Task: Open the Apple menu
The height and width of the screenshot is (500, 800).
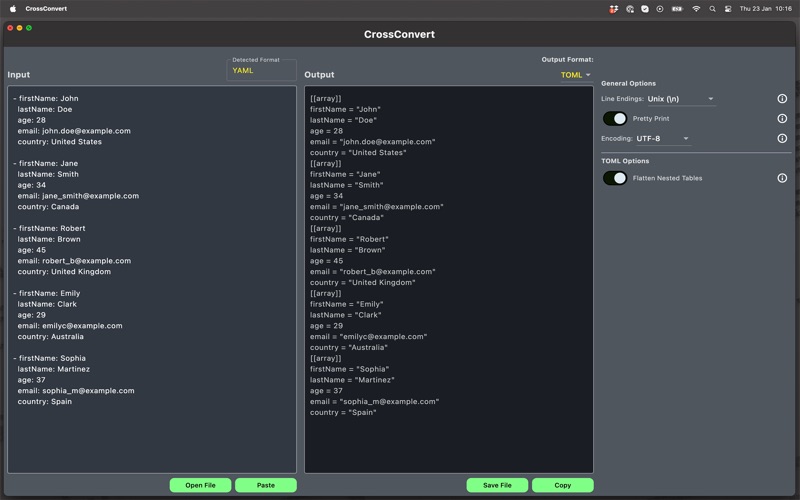Action: [13, 9]
